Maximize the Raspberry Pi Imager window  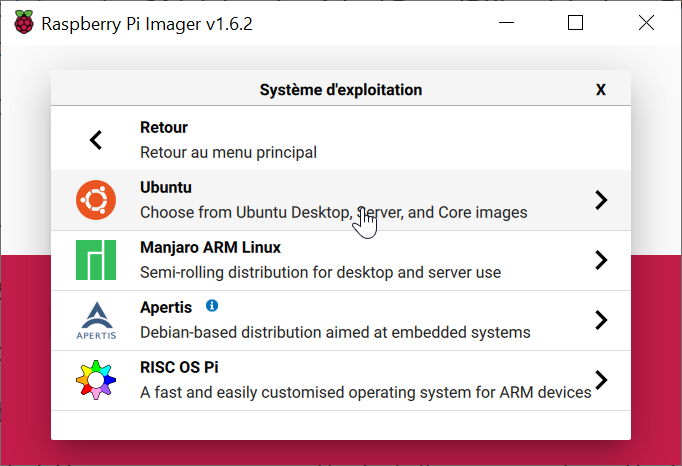click(x=575, y=23)
